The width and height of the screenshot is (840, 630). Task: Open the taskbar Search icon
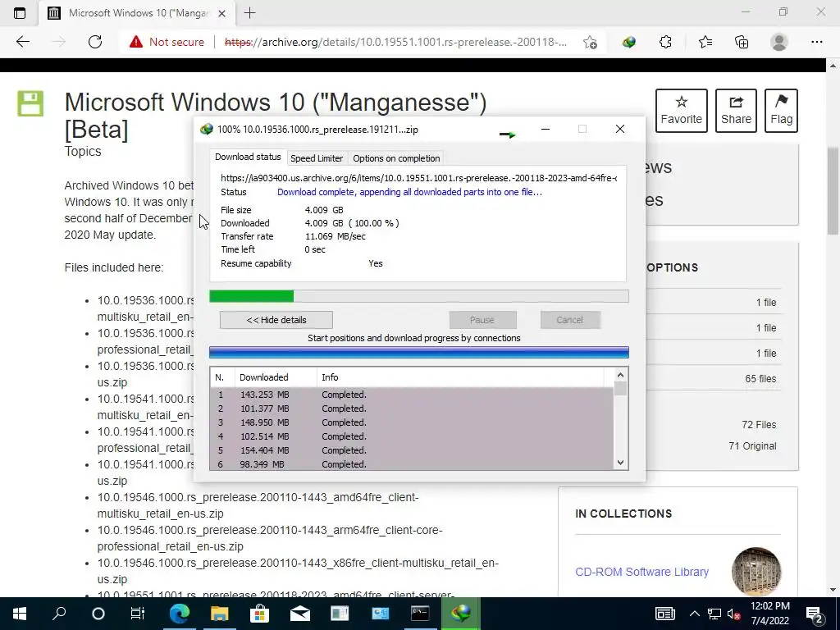[x=59, y=614]
